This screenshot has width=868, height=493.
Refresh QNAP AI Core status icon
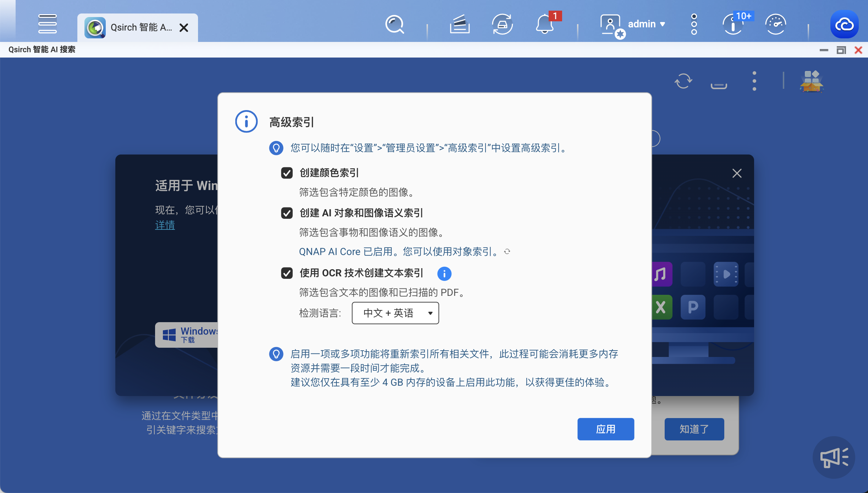pos(507,251)
